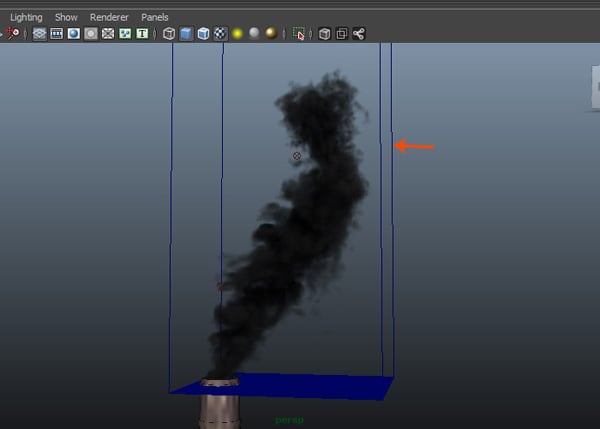Screen dimensions: 600x429
Task: Click the yellow sphere use-all-lights icon
Action: 237,33
